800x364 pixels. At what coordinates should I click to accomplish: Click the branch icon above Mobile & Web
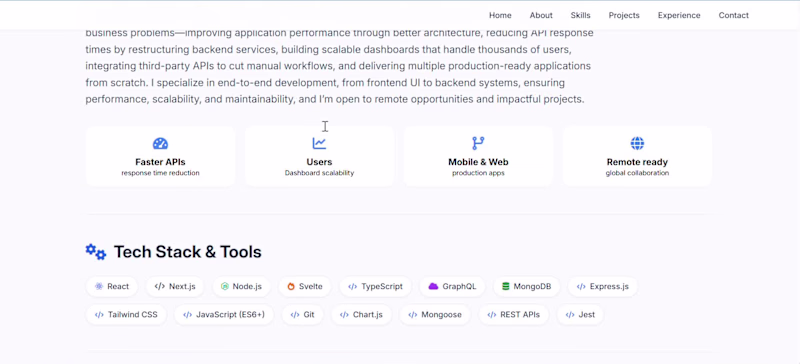click(x=478, y=143)
